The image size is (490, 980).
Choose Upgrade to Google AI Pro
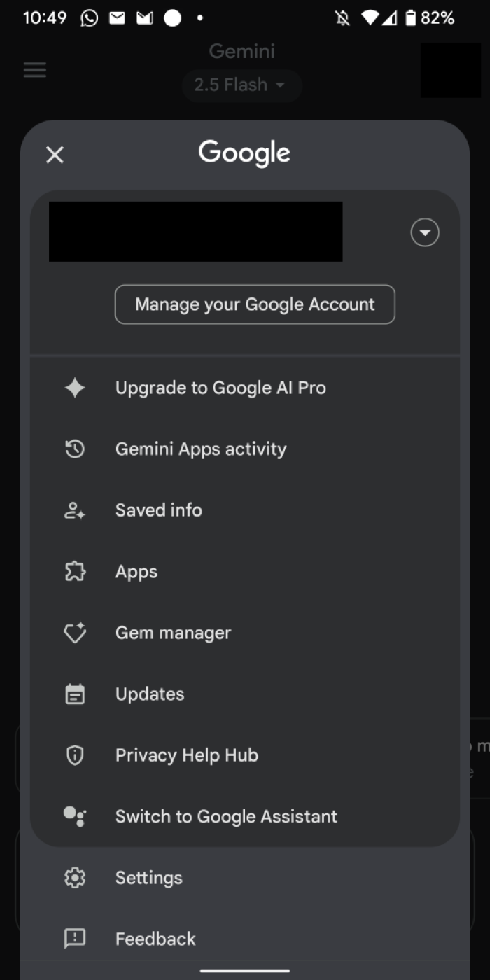(x=220, y=388)
